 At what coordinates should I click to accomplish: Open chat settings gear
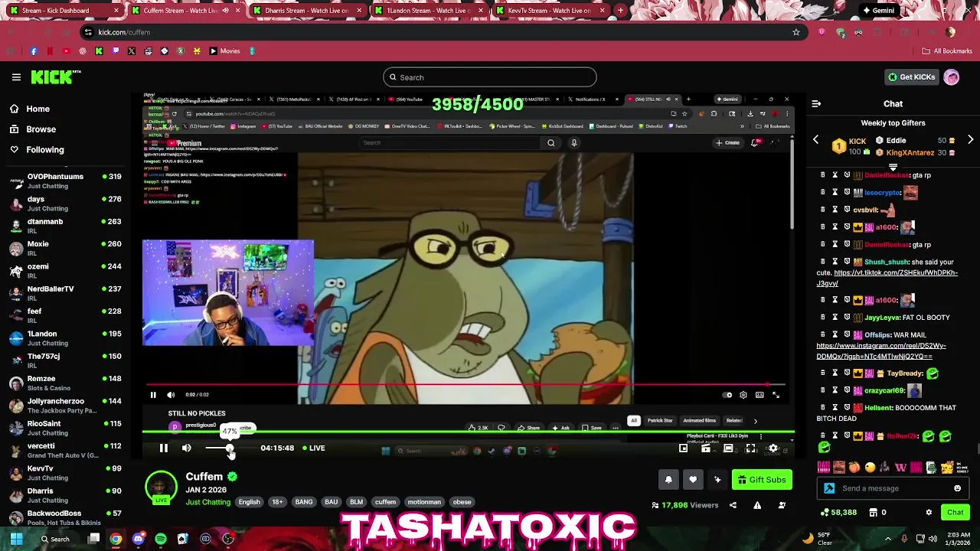(x=929, y=513)
